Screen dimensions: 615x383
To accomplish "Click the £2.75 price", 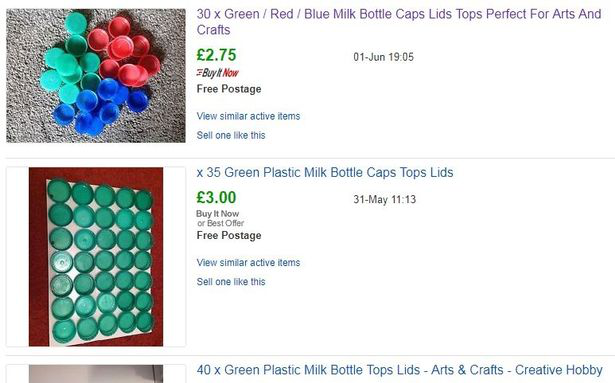I will (x=217, y=55).
